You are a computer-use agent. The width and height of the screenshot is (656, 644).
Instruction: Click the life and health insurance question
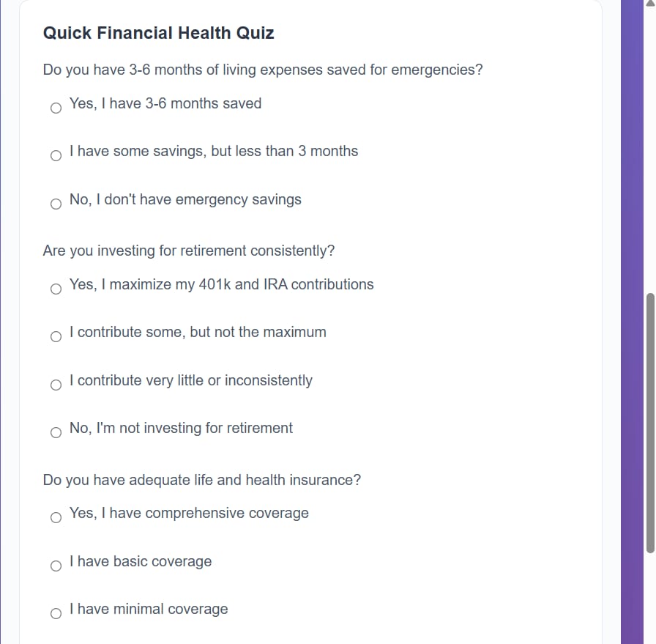click(x=201, y=480)
